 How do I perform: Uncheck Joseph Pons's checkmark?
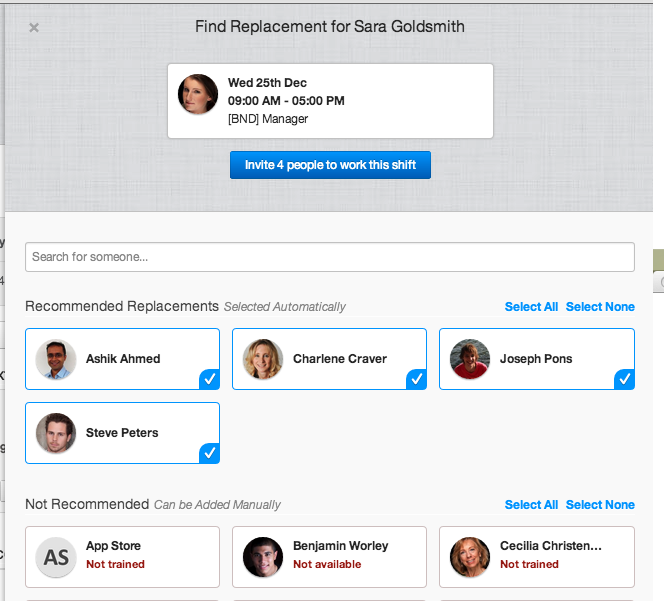point(623,379)
